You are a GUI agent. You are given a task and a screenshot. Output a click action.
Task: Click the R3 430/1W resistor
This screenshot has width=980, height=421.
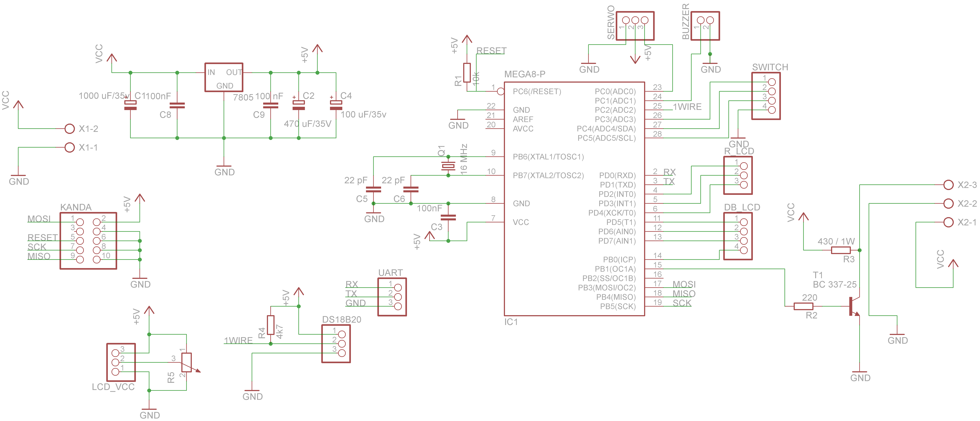click(840, 250)
